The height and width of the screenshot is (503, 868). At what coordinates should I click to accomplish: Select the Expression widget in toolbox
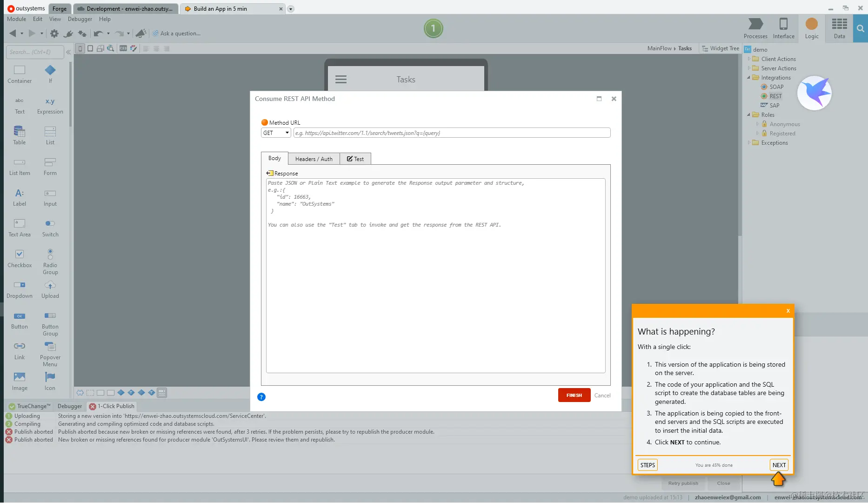coord(50,106)
